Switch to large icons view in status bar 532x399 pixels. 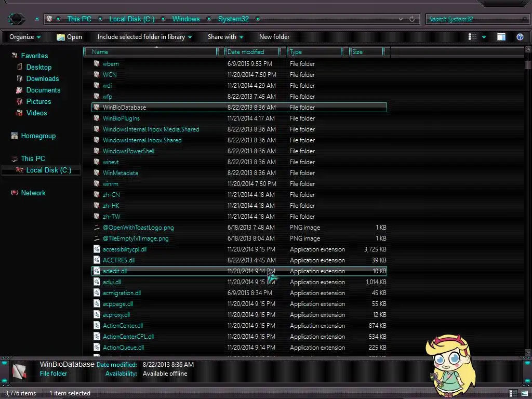pos(525,393)
